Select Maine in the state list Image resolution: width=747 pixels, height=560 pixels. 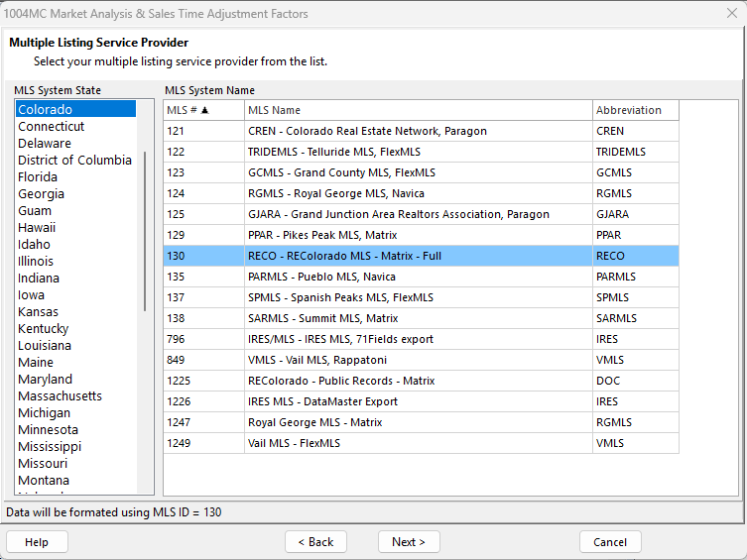click(75, 362)
